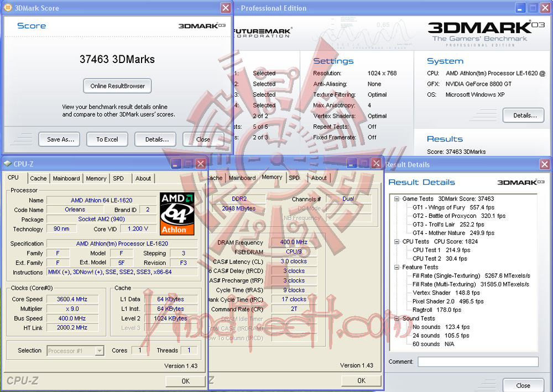Click the CAS# Latency 3.0 clocks value

tap(294, 261)
